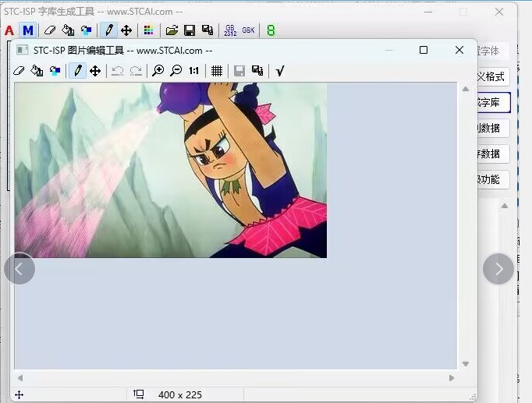The height and width of the screenshot is (403, 532).
Task: Go to next image with right arrow circle
Action: coord(498,269)
